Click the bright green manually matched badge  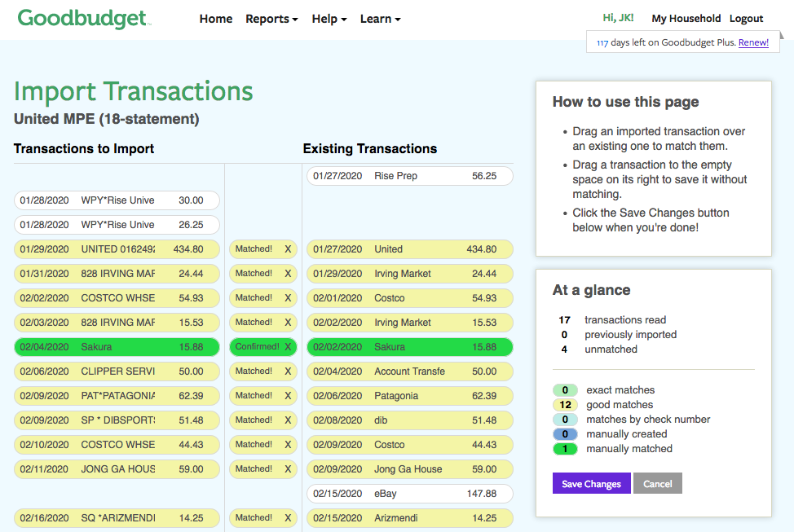point(565,449)
